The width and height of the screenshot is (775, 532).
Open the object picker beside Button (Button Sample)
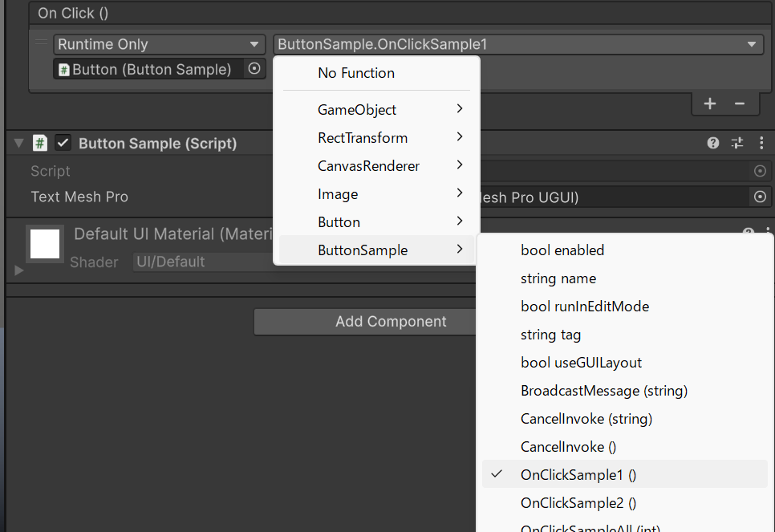tap(254, 69)
